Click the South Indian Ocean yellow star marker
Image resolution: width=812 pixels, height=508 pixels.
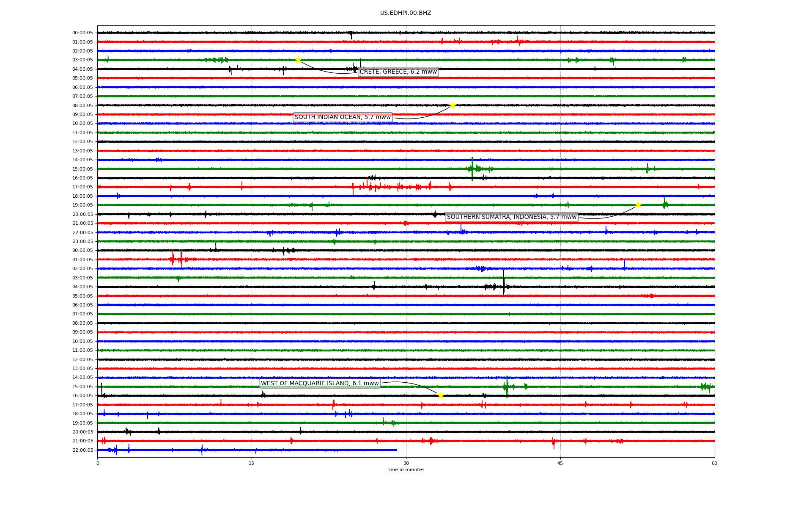(x=453, y=105)
